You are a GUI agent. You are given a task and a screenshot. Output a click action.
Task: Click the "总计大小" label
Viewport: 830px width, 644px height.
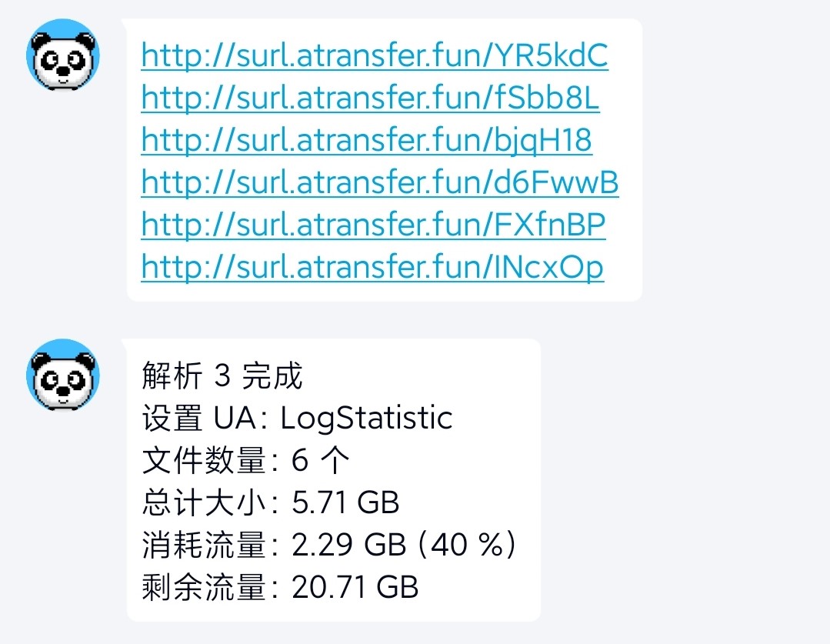(204, 504)
